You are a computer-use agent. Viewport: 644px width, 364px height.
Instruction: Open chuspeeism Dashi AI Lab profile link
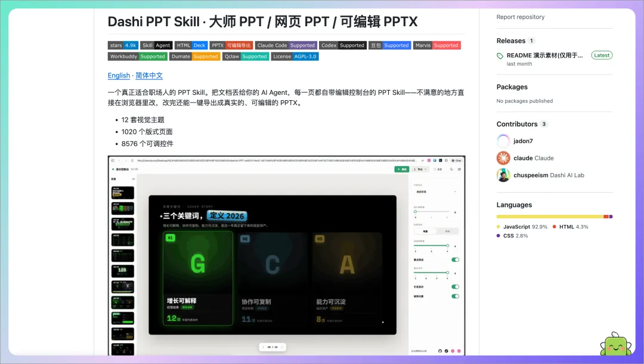pyautogui.click(x=549, y=175)
